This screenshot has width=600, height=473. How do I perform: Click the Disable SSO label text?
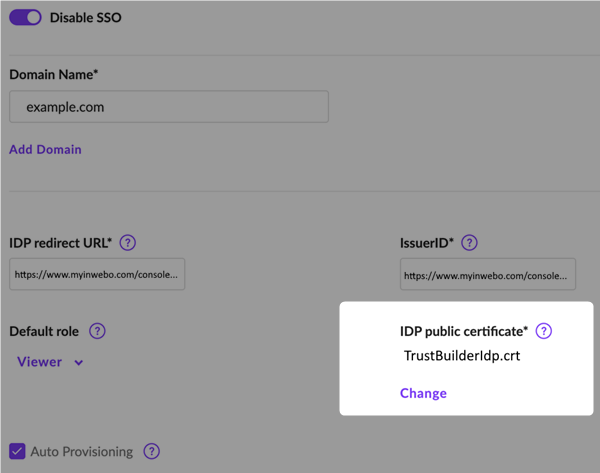tap(86, 18)
